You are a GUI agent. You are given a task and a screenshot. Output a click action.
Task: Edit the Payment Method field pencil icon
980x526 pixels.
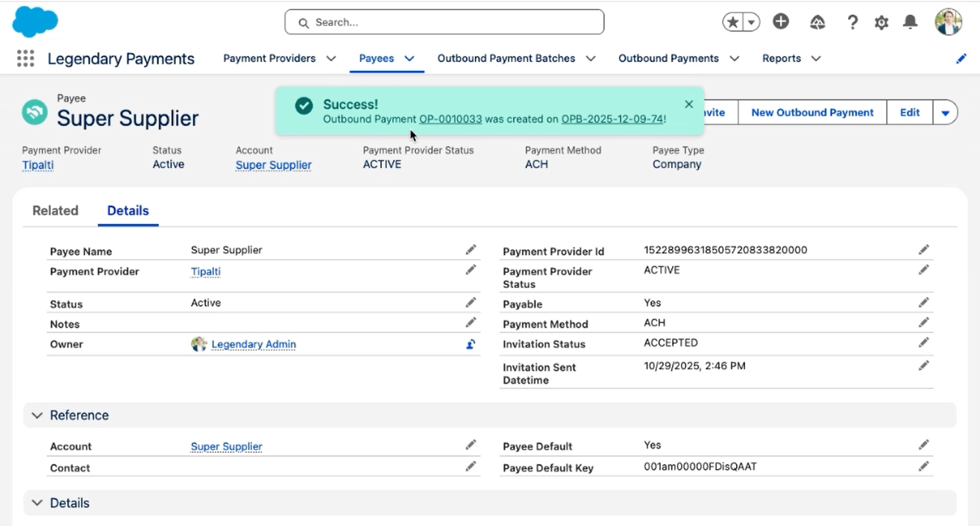923,323
